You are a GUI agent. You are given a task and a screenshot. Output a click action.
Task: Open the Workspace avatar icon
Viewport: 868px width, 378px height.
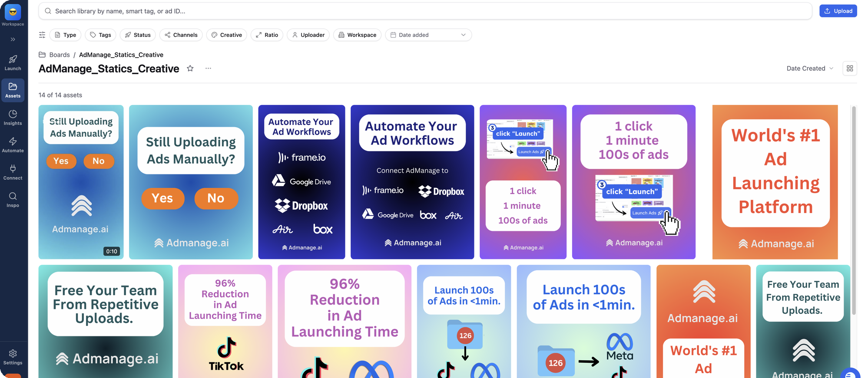point(13,12)
